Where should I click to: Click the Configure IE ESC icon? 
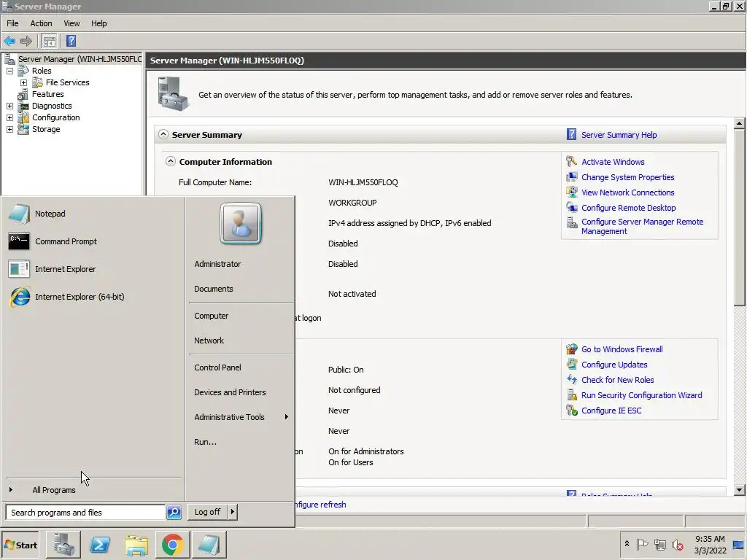click(571, 410)
